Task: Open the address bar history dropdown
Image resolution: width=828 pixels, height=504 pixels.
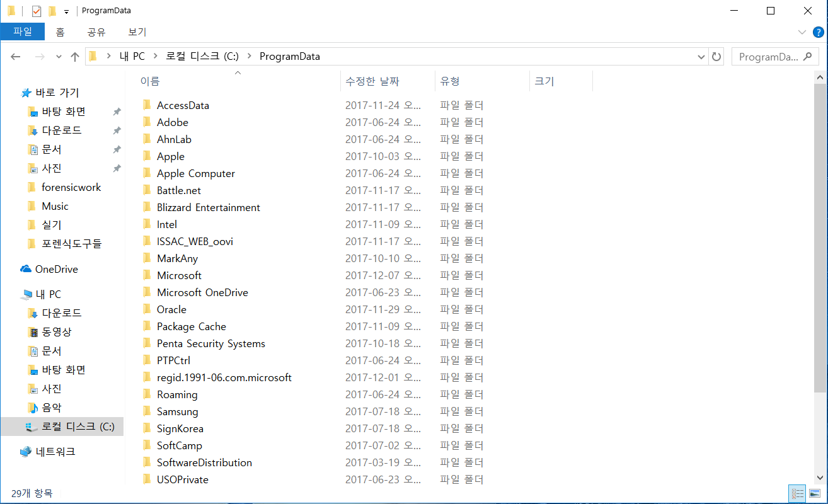Action: tap(701, 57)
